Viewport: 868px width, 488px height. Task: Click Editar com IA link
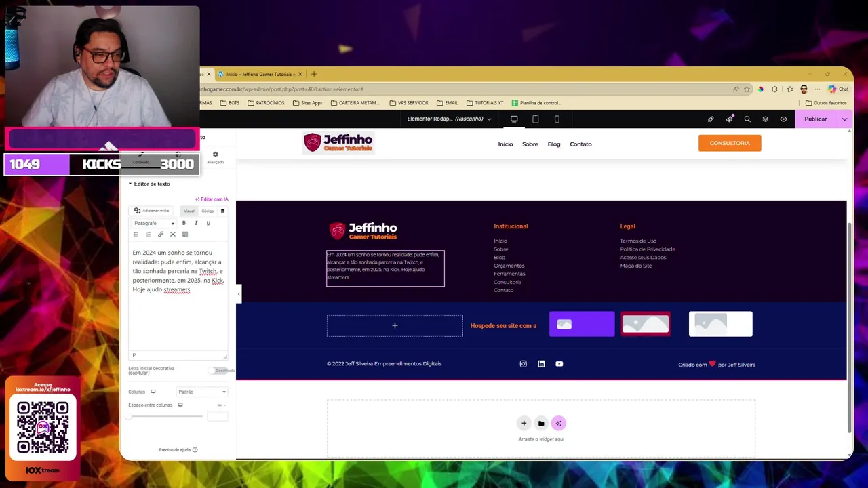click(212, 199)
